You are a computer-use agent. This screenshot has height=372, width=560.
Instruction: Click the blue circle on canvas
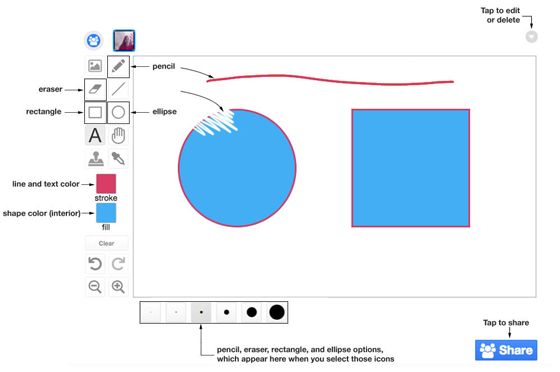(x=237, y=168)
